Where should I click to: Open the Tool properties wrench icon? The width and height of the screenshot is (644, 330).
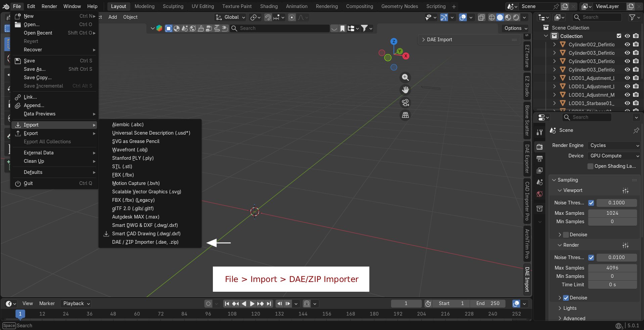point(540,132)
